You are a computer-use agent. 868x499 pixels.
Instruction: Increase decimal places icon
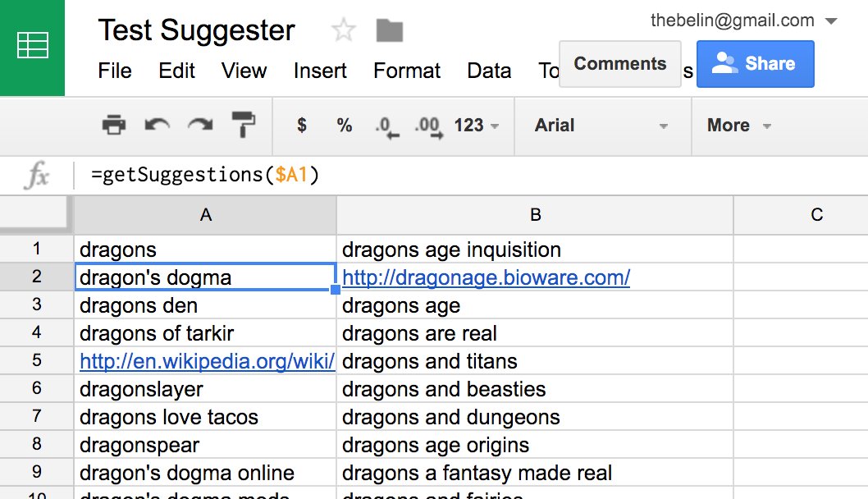(429, 127)
